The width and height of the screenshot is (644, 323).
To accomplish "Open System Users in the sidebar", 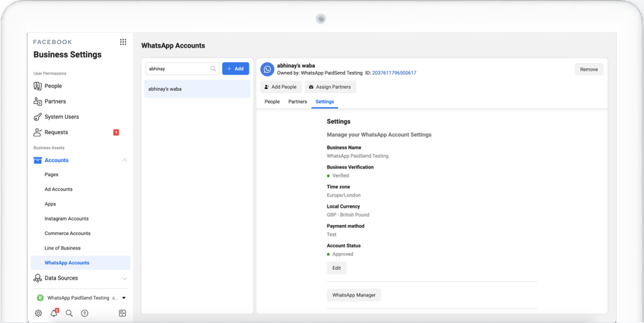I will 61,117.
